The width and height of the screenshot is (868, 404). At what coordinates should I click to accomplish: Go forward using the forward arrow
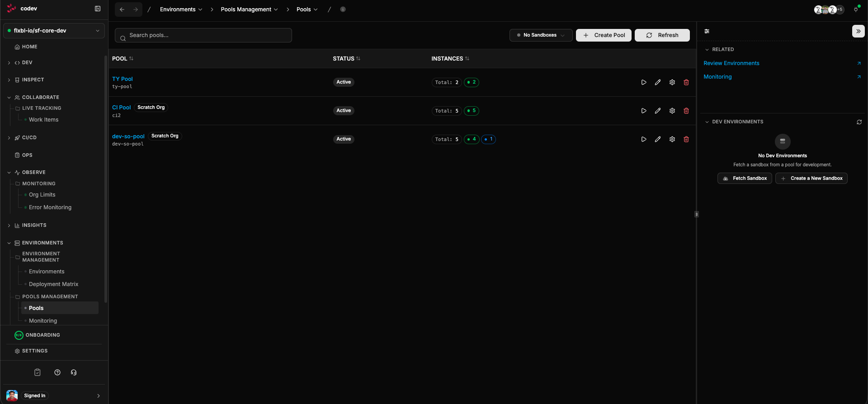pos(136,9)
